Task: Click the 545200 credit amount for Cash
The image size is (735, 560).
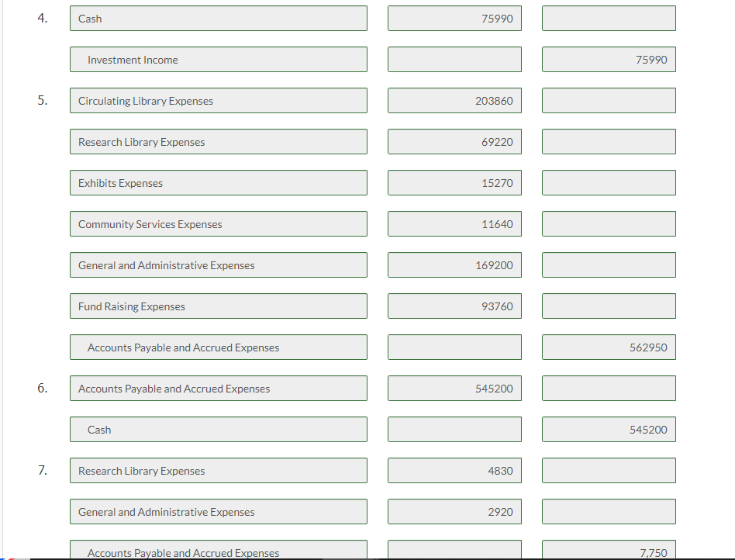Action: [609, 429]
